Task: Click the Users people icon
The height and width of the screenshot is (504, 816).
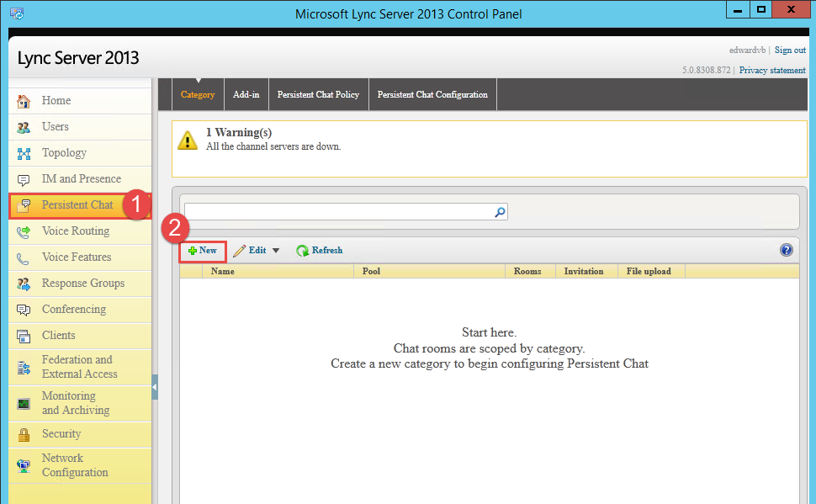Action: point(24,127)
